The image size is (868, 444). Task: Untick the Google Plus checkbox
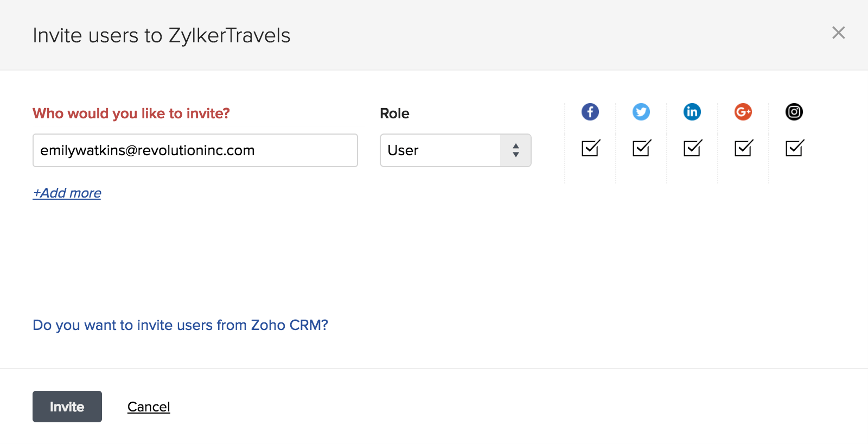(x=743, y=148)
